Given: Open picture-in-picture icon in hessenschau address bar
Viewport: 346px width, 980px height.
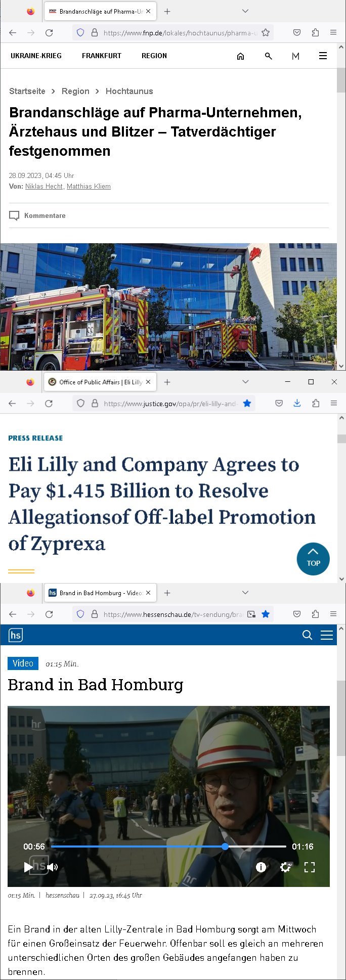Looking at the screenshot, I should (251, 614).
